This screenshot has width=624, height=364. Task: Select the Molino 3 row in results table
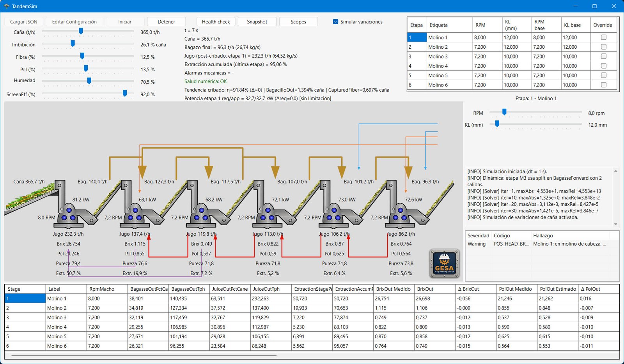click(x=57, y=318)
